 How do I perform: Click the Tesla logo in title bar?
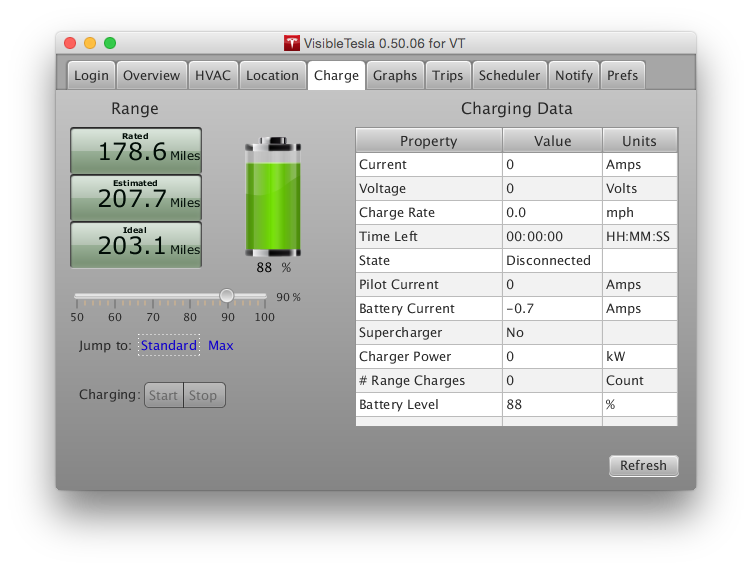coord(291,43)
